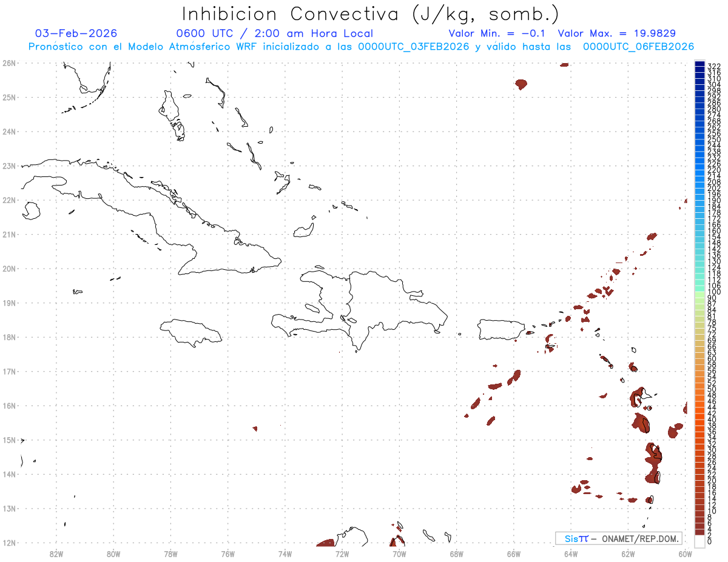
Task: Click the '62W' longitude label
Action: pos(628,553)
